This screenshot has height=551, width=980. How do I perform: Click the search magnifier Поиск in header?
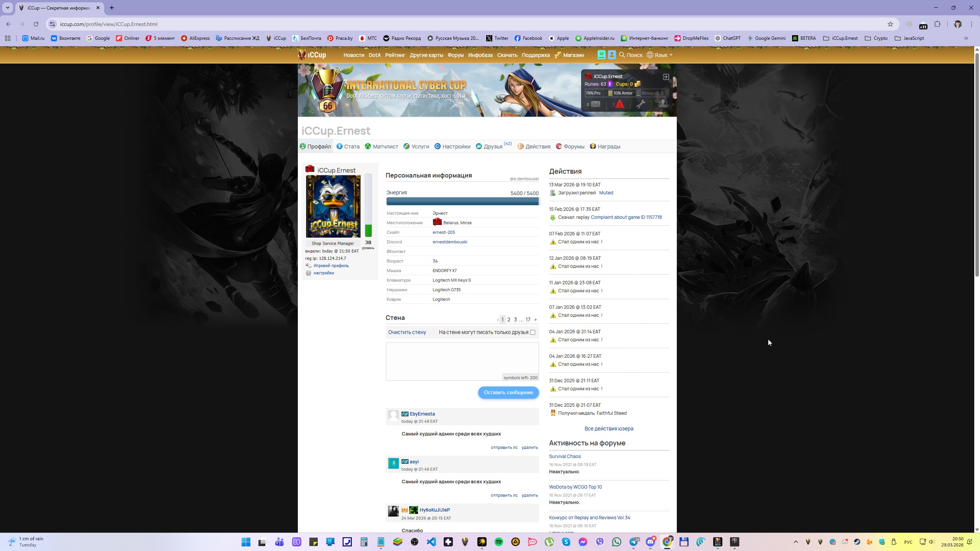pyautogui.click(x=630, y=55)
